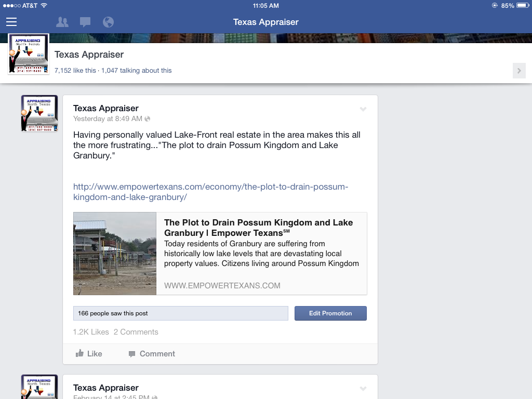532x399 pixels.
Task: Open notifications globe icon
Action: (x=108, y=22)
